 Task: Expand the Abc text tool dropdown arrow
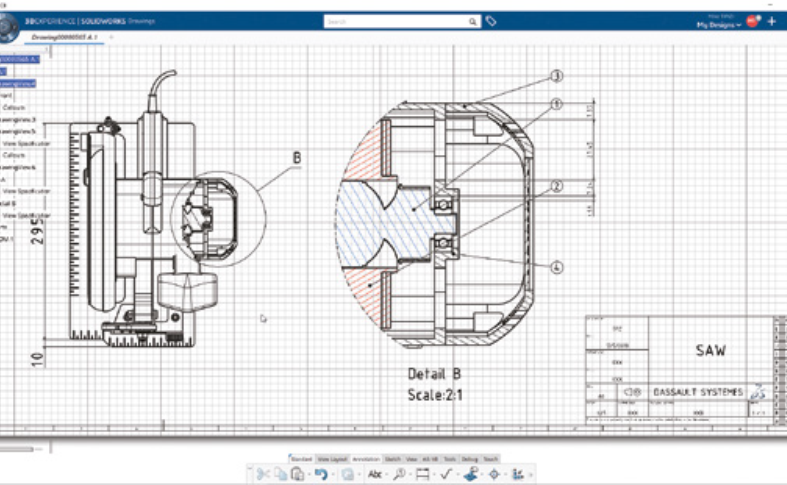385,474
